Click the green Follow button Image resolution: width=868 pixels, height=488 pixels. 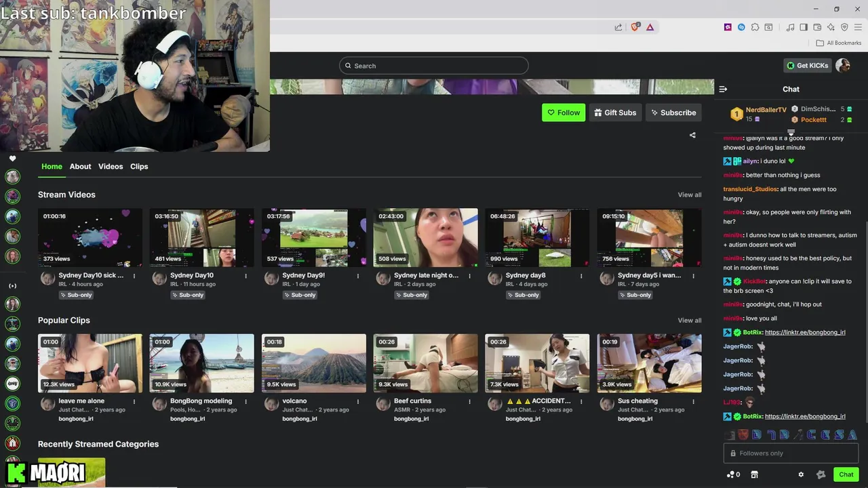[x=564, y=113]
